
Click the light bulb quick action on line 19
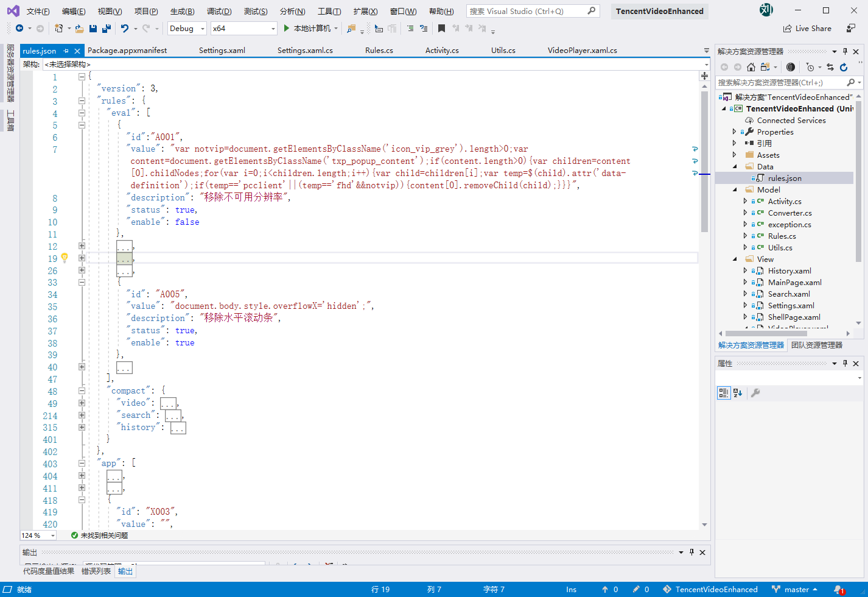[x=65, y=258]
